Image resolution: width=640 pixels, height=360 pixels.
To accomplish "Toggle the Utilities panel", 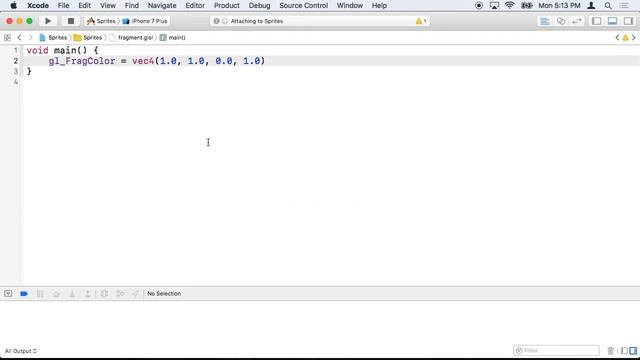I will tap(628, 21).
